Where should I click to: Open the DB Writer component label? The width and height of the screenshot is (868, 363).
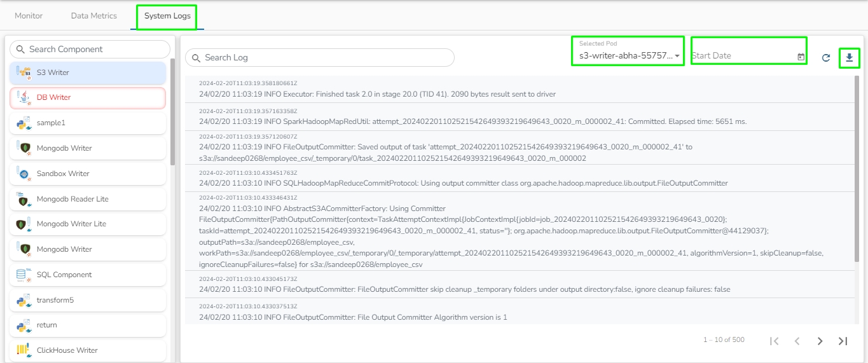point(53,97)
